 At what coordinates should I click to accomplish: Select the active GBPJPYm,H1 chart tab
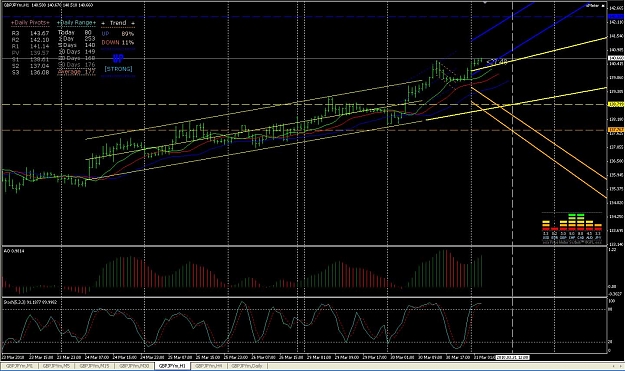tap(172, 366)
